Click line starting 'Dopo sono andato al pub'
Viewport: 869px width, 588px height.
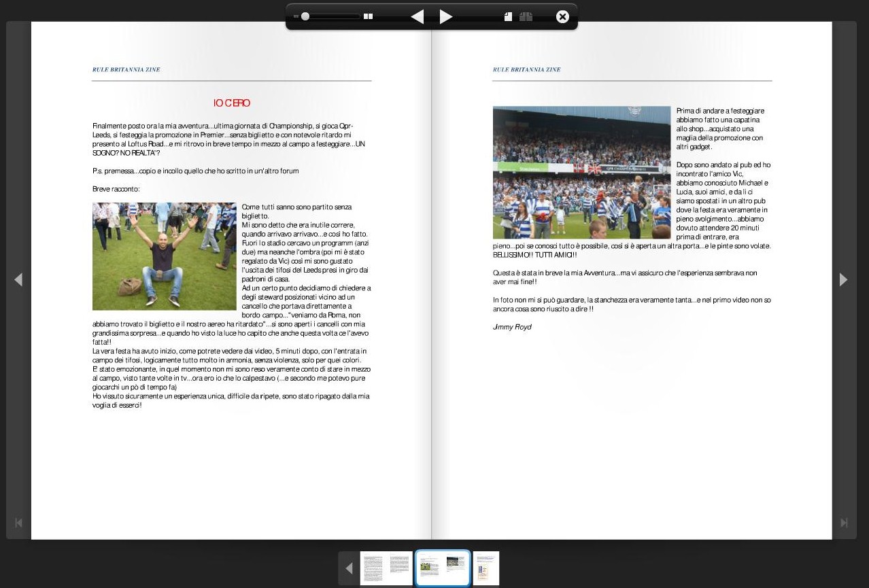click(x=723, y=165)
